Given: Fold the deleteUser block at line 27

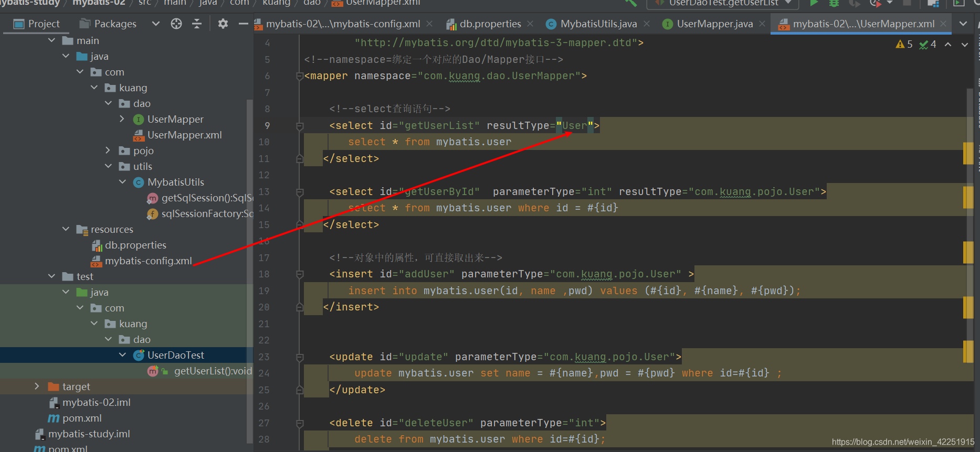Looking at the screenshot, I should coord(300,423).
